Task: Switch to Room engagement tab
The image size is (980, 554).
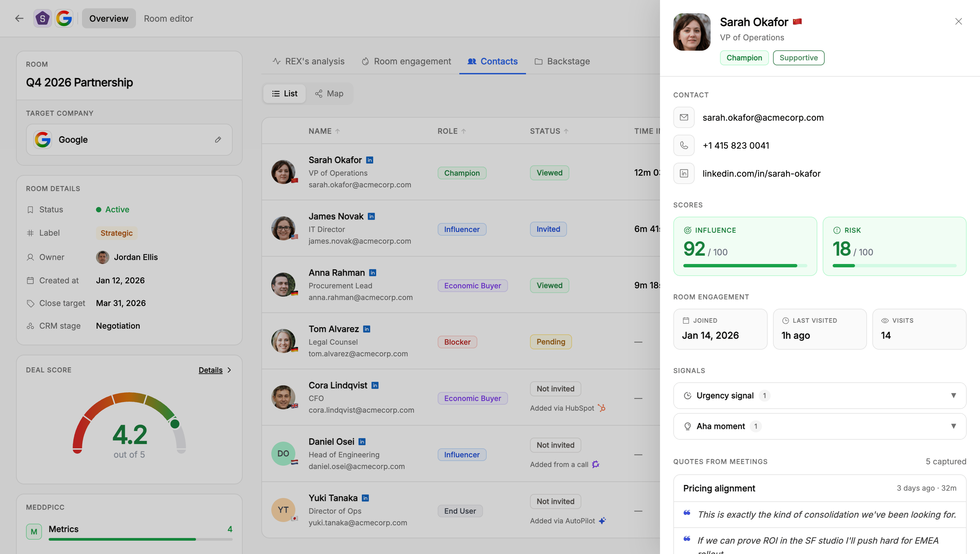Action: point(406,61)
